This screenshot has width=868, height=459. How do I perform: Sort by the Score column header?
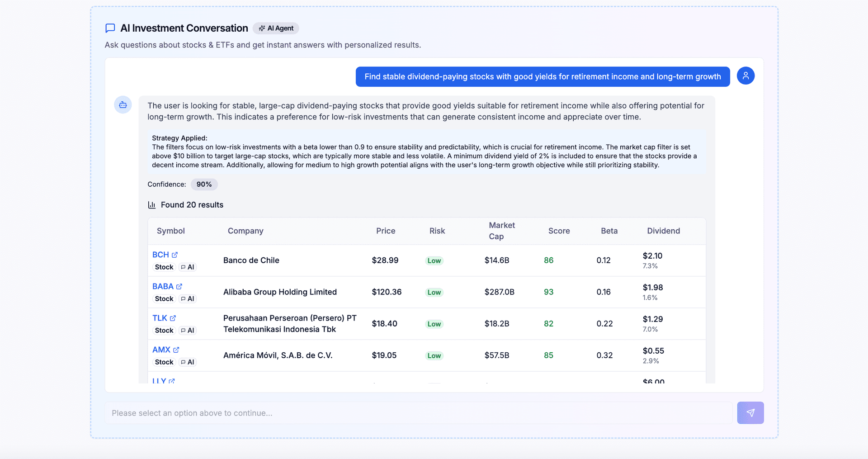559,231
